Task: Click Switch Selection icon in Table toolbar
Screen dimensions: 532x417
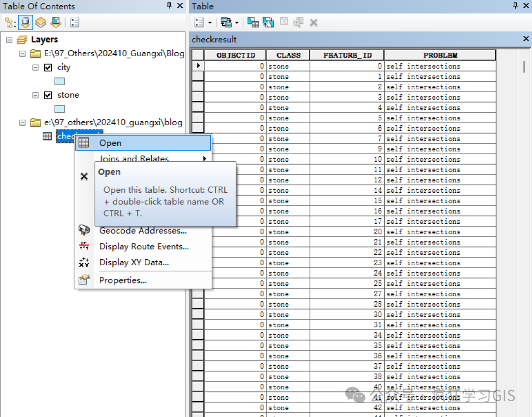Action: click(x=268, y=23)
